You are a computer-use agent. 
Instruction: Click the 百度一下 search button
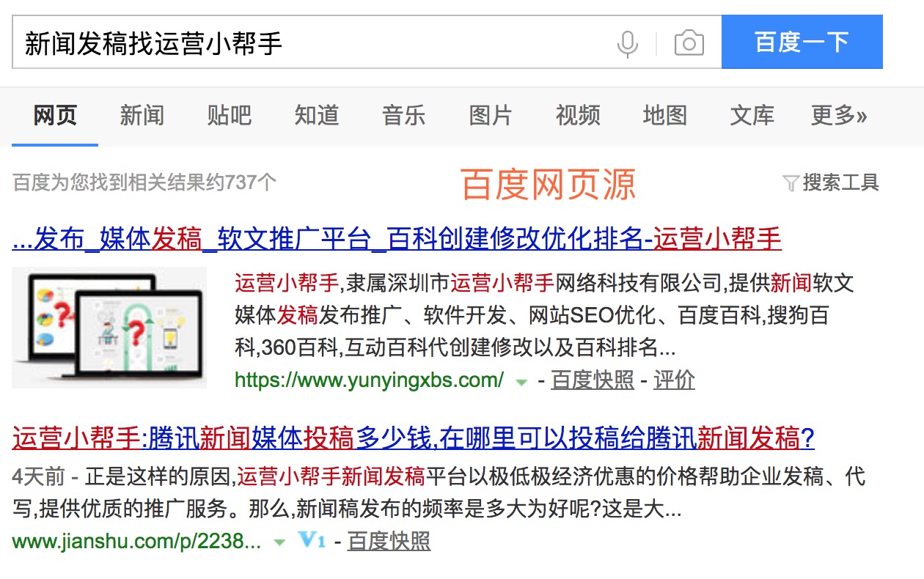click(802, 42)
